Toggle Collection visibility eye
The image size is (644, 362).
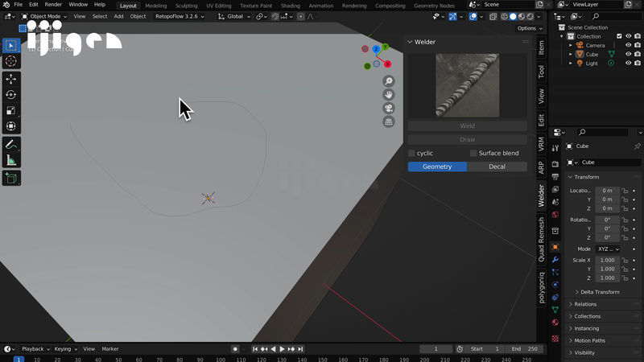tap(629, 36)
